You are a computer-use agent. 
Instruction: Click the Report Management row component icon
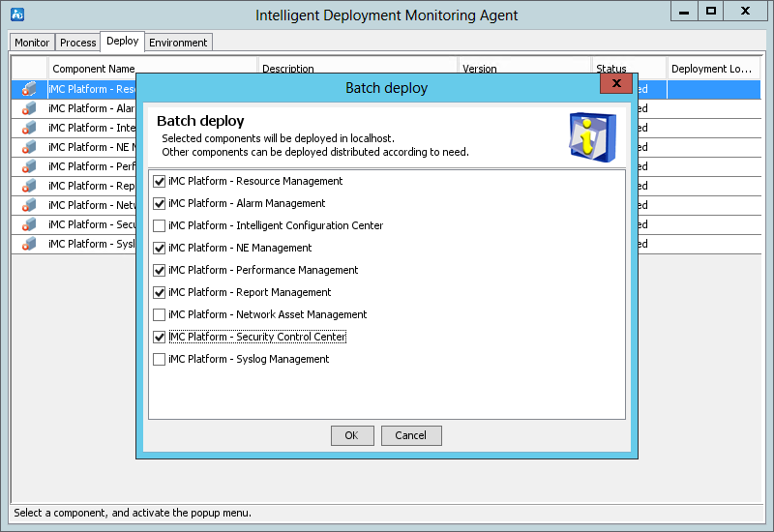point(29,186)
